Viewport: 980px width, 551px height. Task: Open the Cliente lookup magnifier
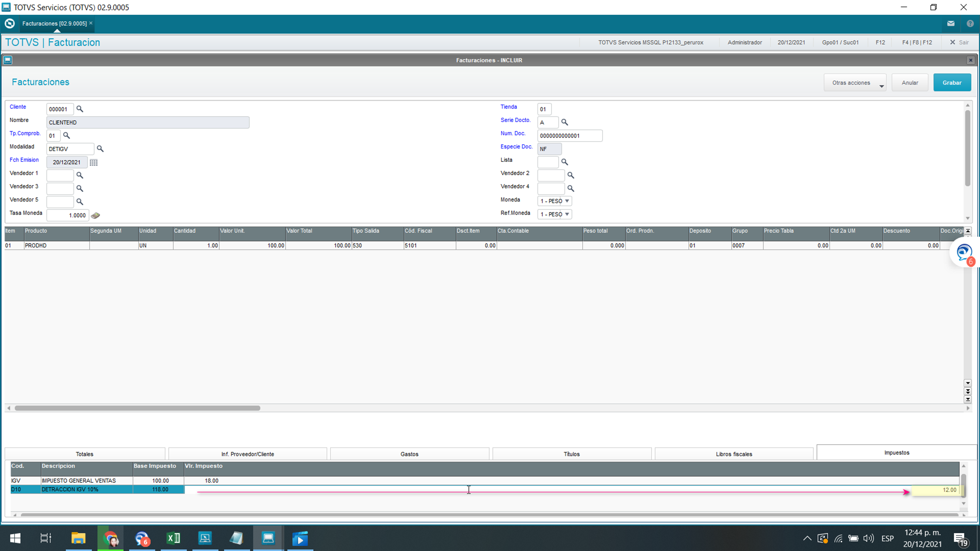coord(79,109)
